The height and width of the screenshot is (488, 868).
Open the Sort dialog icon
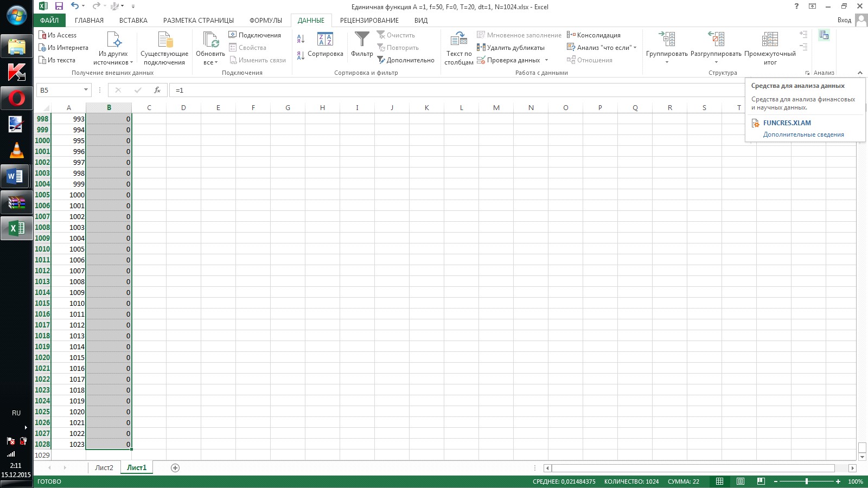[325, 39]
